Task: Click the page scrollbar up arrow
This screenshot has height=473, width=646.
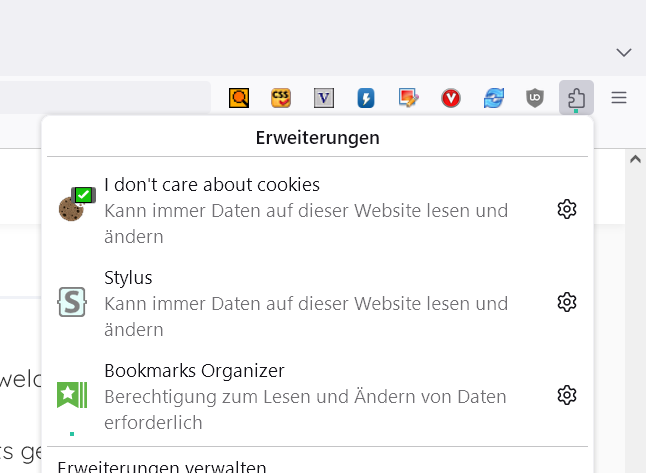Action: click(x=635, y=159)
